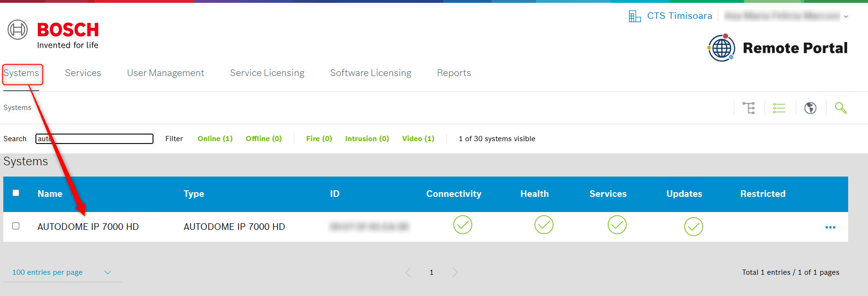Click the Updates status checkmark icon
Viewport: 868px width, 296px height.
tap(693, 227)
